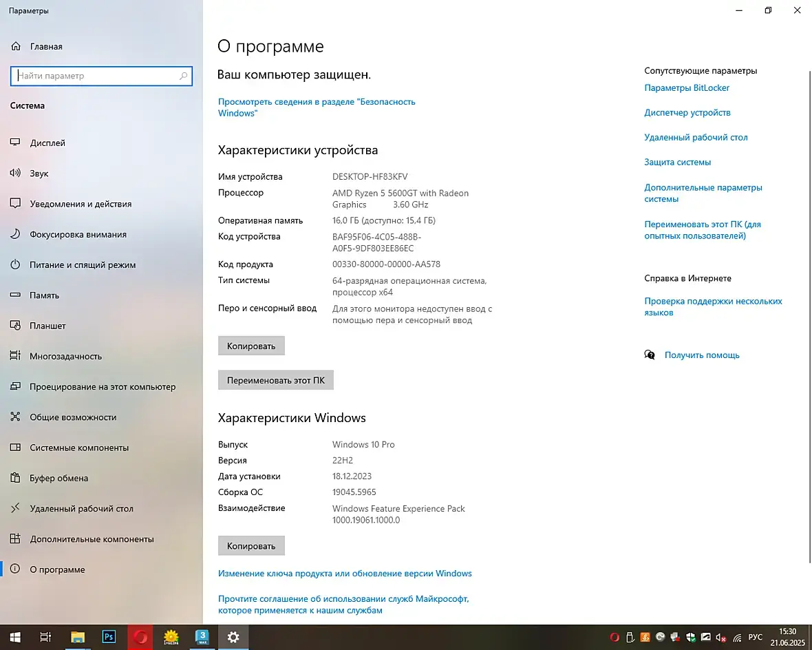Open Дополнительные компоненты section
The height and width of the screenshot is (650, 812).
(x=83, y=539)
